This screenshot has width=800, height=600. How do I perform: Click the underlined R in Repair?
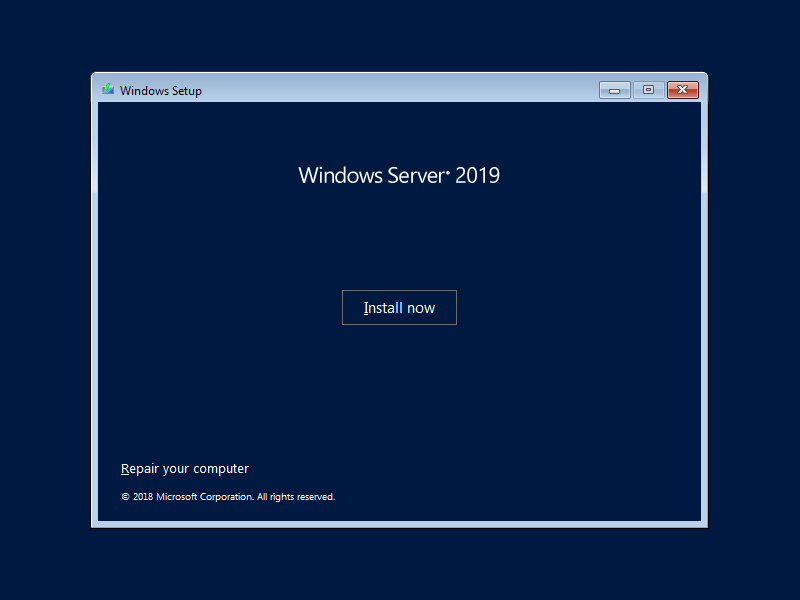pos(125,469)
